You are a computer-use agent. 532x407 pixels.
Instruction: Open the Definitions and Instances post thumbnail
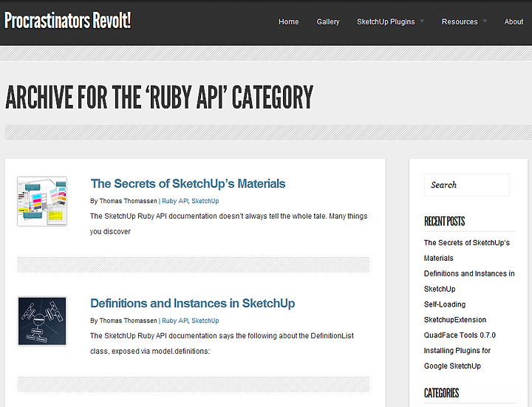pos(42,321)
